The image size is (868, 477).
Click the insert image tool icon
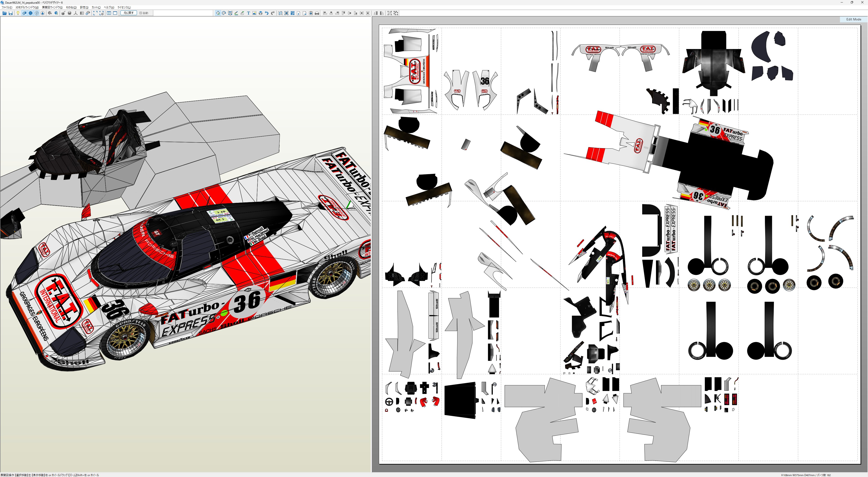[x=254, y=13]
